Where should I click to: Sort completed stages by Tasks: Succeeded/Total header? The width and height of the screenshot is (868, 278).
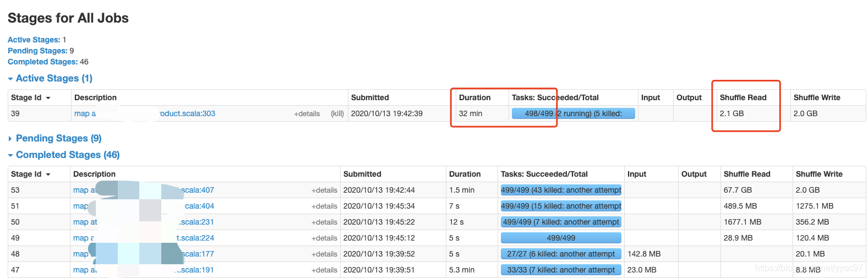(x=544, y=174)
